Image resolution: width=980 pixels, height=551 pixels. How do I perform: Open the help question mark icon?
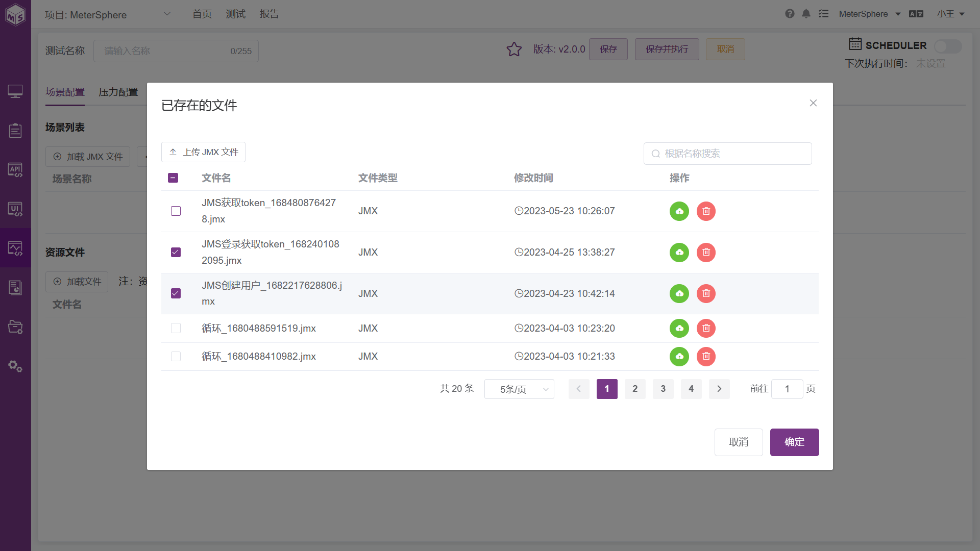tap(790, 14)
